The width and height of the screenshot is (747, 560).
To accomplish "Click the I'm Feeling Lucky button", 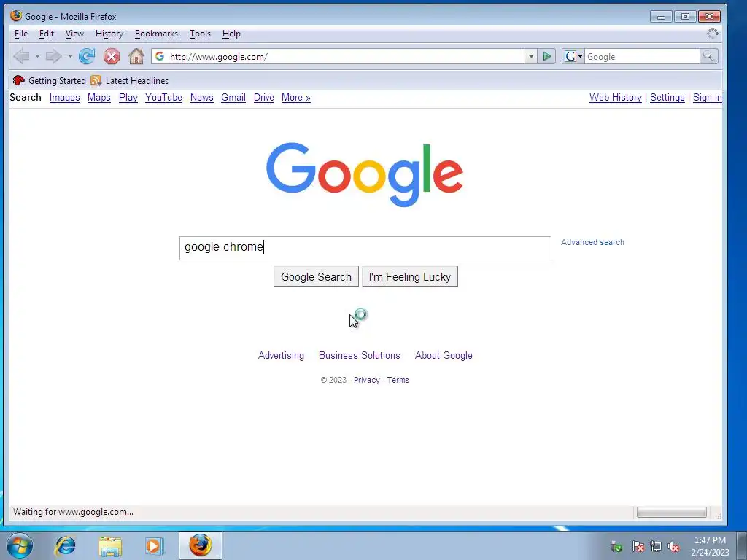I will point(410,276).
